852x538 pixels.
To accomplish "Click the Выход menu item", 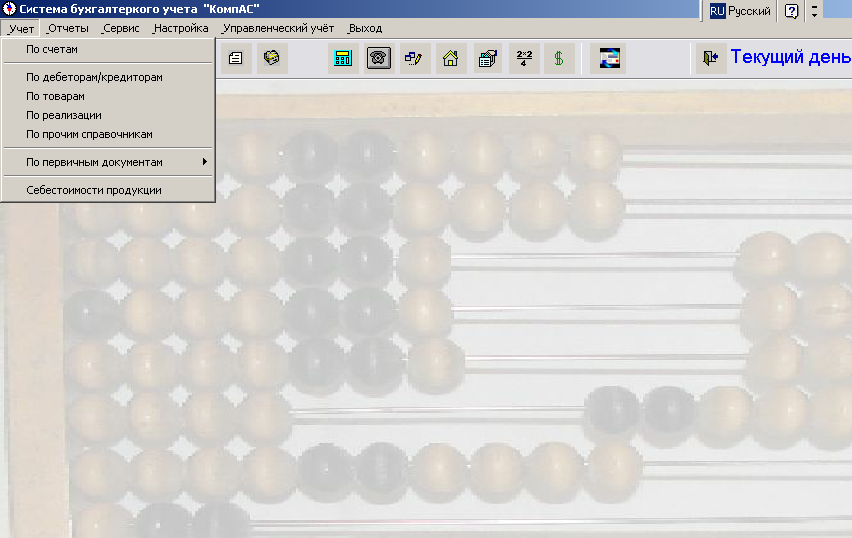I will coord(365,28).
